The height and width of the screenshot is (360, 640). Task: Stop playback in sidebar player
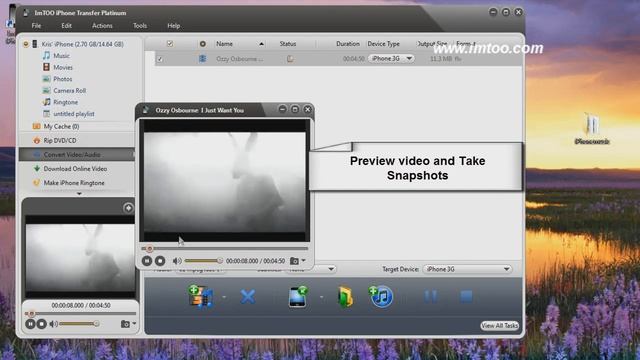click(x=41, y=324)
